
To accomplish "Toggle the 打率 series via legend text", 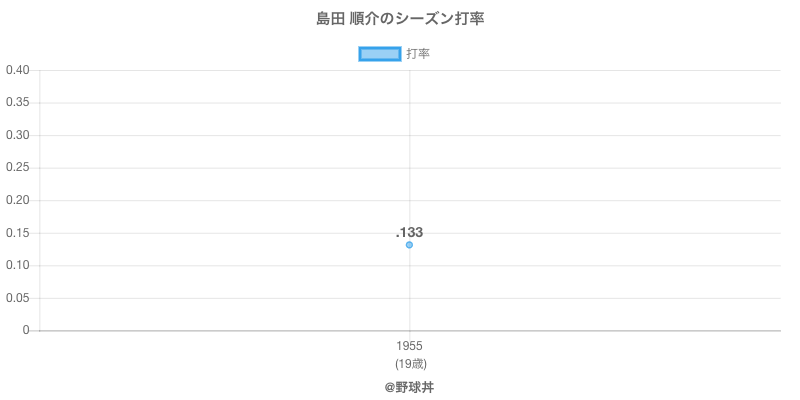I will pyautogui.click(x=418, y=54).
